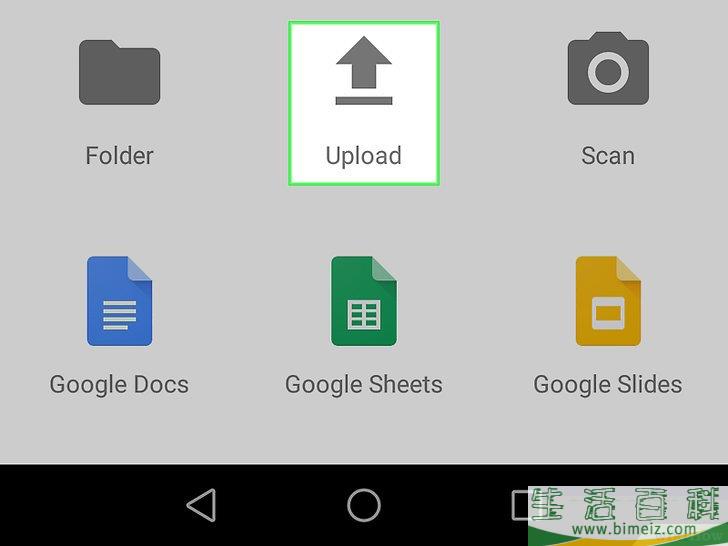This screenshot has height=546, width=728.
Task: Create a new Google Sheets spreadsheet
Action: pos(364,301)
